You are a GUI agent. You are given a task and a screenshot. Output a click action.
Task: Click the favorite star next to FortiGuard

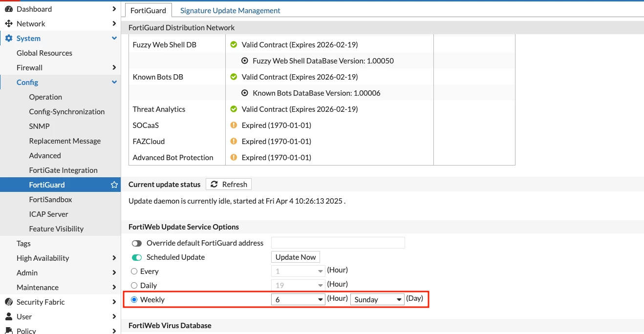(x=114, y=185)
